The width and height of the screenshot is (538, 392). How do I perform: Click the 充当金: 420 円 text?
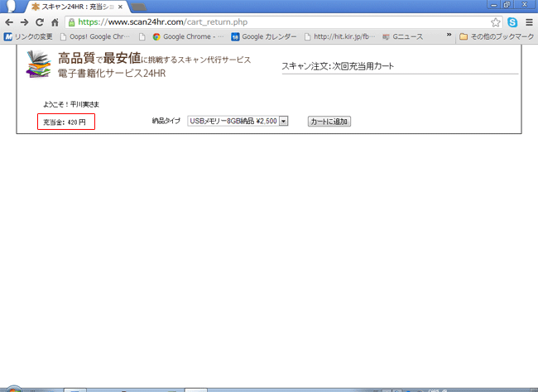point(65,122)
